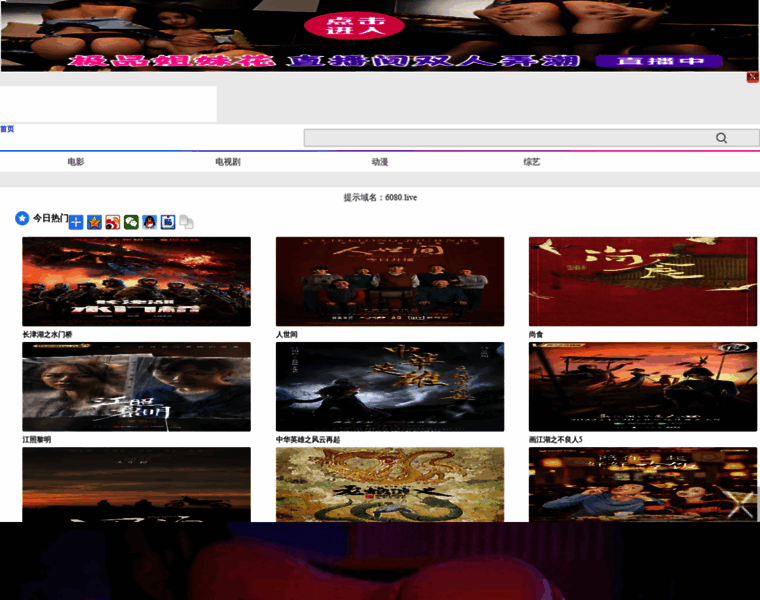The image size is (760, 600).
Task: Open the sunset motorcycle poster thumbnail
Action: pyautogui.click(x=137, y=485)
